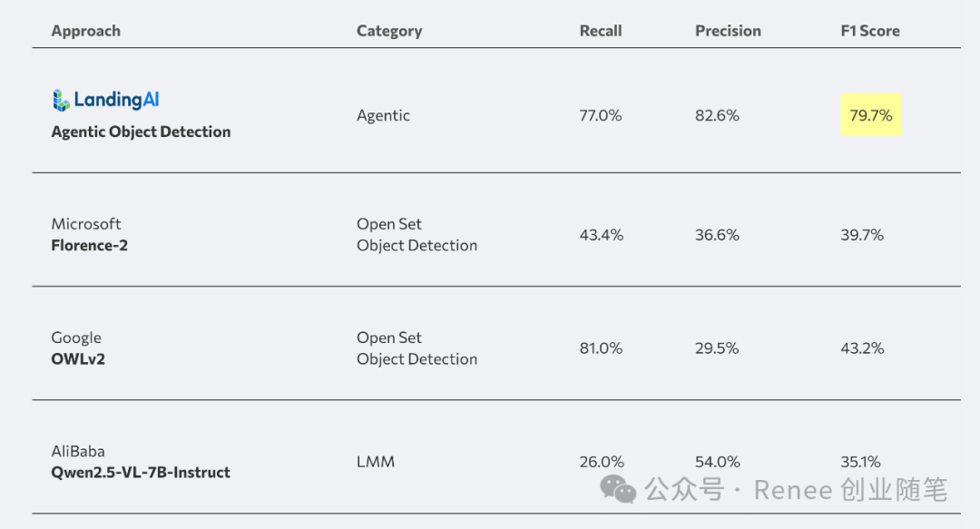Select the 81.0% recall value for OWLv2
The width and height of the screenshot is (980, 529).
coord(601,348)
